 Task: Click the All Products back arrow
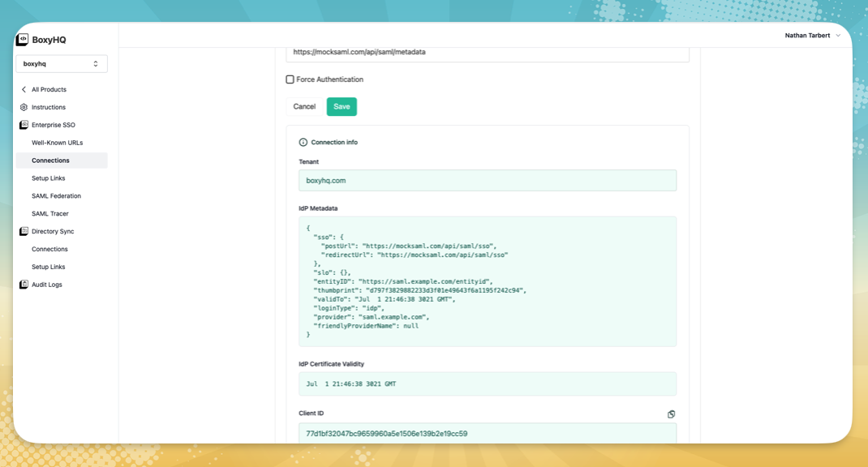24,90
